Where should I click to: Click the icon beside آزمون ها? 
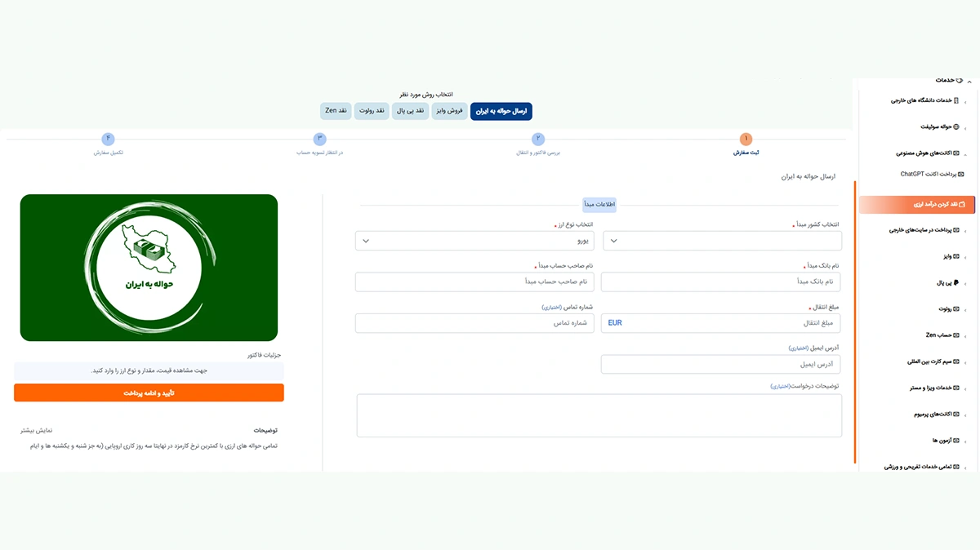[x=956, y=441]
